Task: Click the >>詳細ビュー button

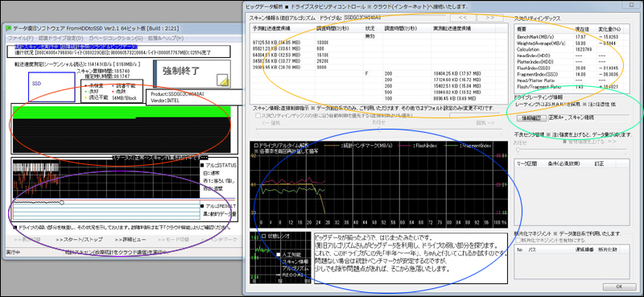Action: click(131, 239)
